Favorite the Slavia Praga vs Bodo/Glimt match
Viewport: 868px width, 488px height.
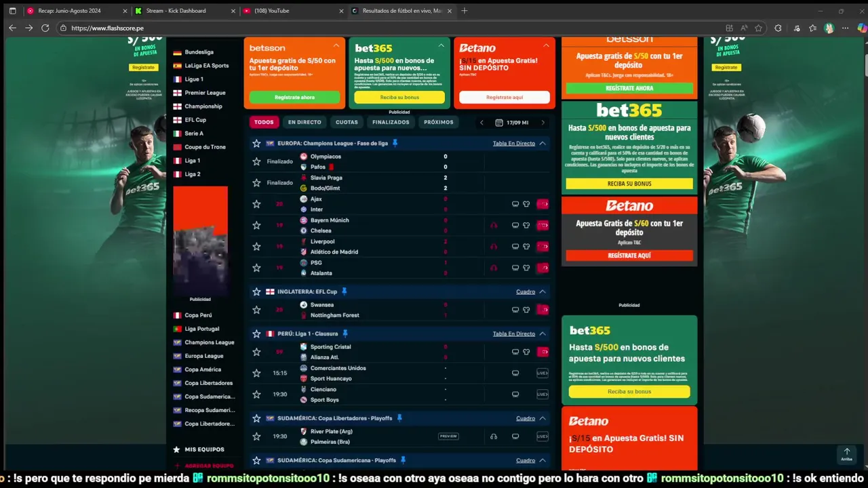point(256,182)
